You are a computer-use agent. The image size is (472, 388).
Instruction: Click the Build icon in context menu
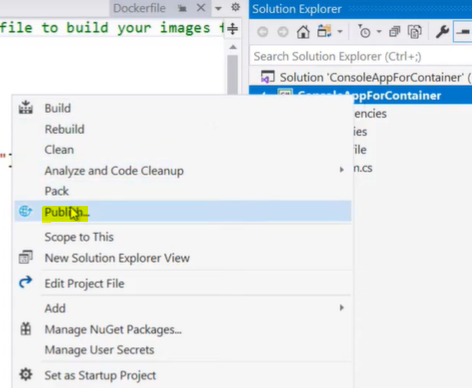point(26,108)
